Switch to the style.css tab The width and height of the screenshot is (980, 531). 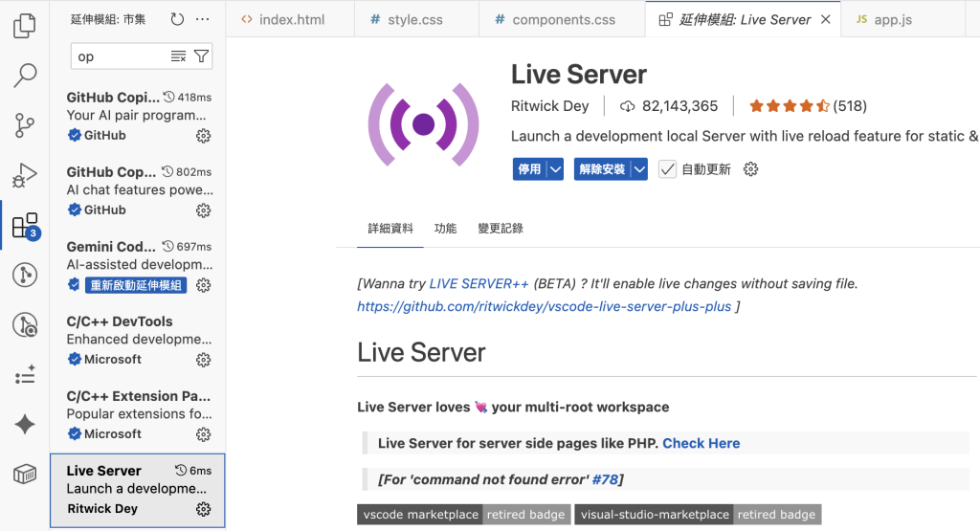tap(417, 19)
